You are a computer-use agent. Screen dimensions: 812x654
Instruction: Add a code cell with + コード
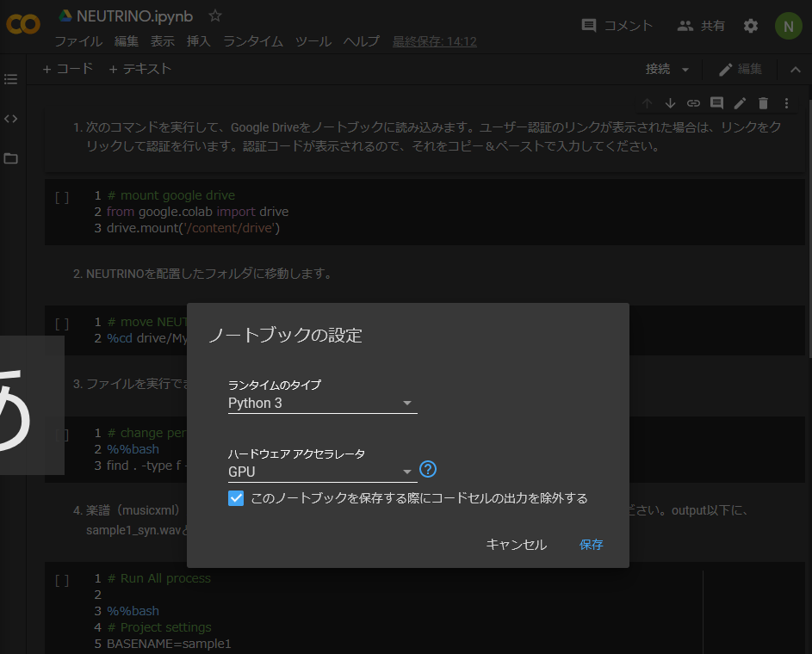[x=68, y=69]
